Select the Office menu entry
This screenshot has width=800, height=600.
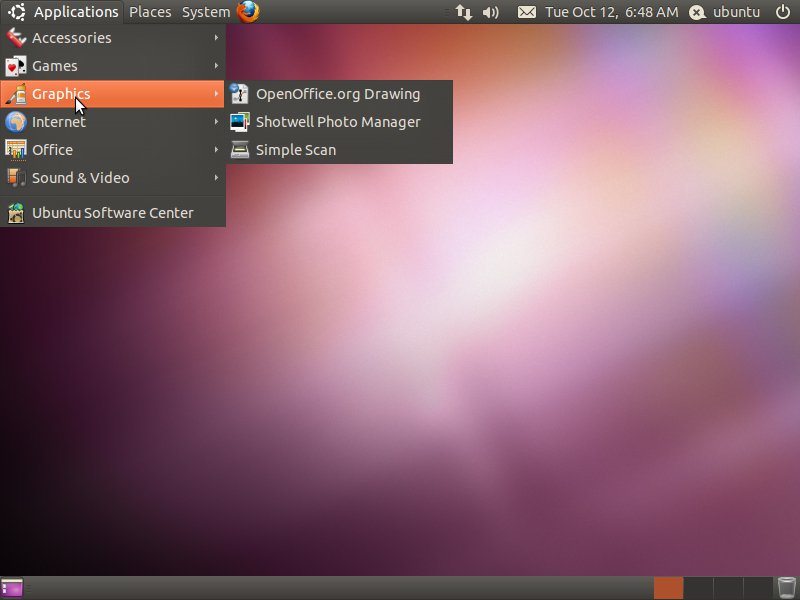(x=113, y=149)
